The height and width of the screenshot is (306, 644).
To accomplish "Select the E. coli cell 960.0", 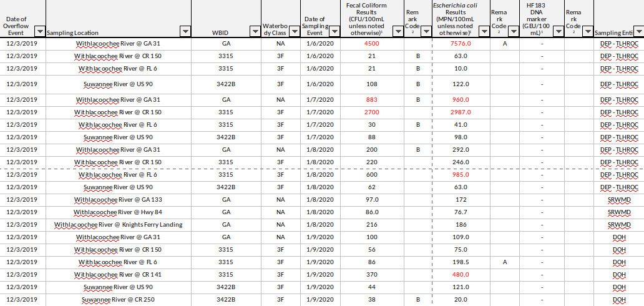I will pos(461,99).
